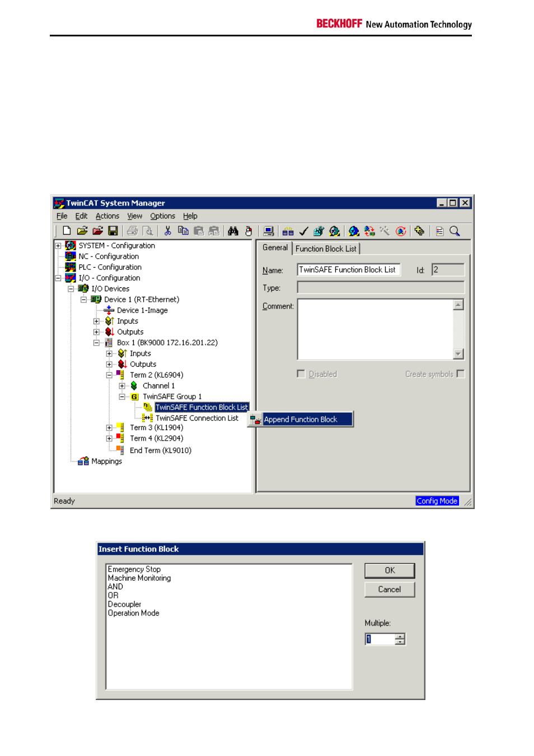Click the Save floppy disk icon

coord(113,231)
